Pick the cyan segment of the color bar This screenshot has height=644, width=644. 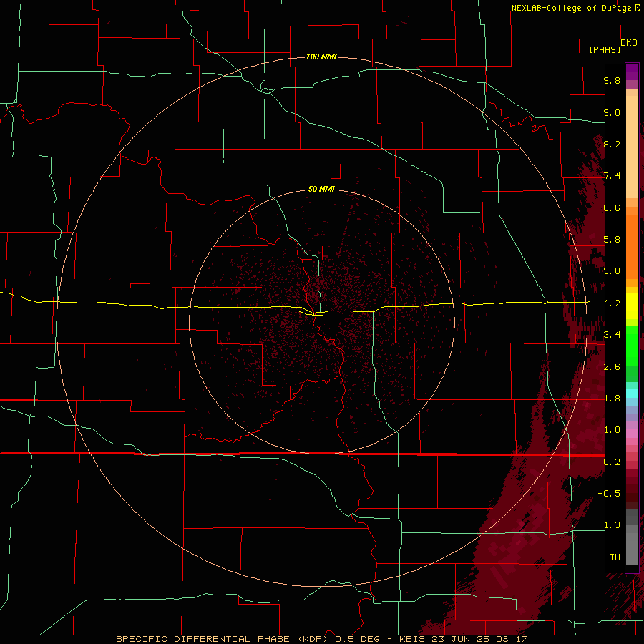tap(632, 394)
